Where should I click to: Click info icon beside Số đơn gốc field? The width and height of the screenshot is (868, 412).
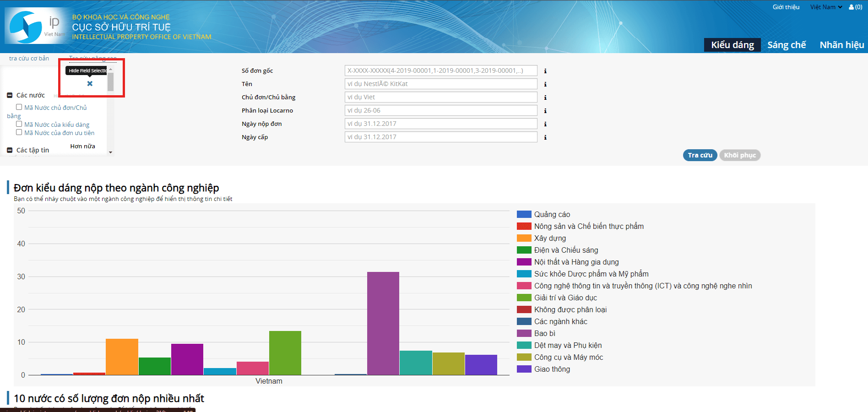click(x=545, y=71)
